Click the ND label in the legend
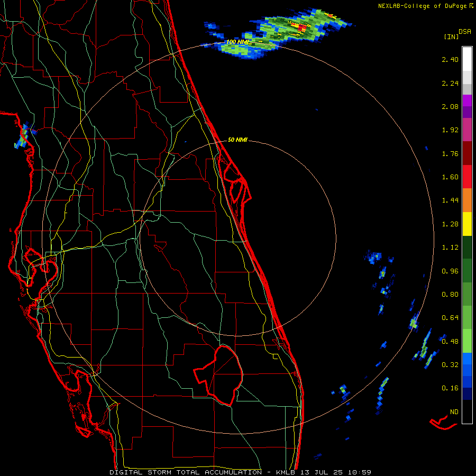The height and width of the screenshot is (476, 476). 454,412
